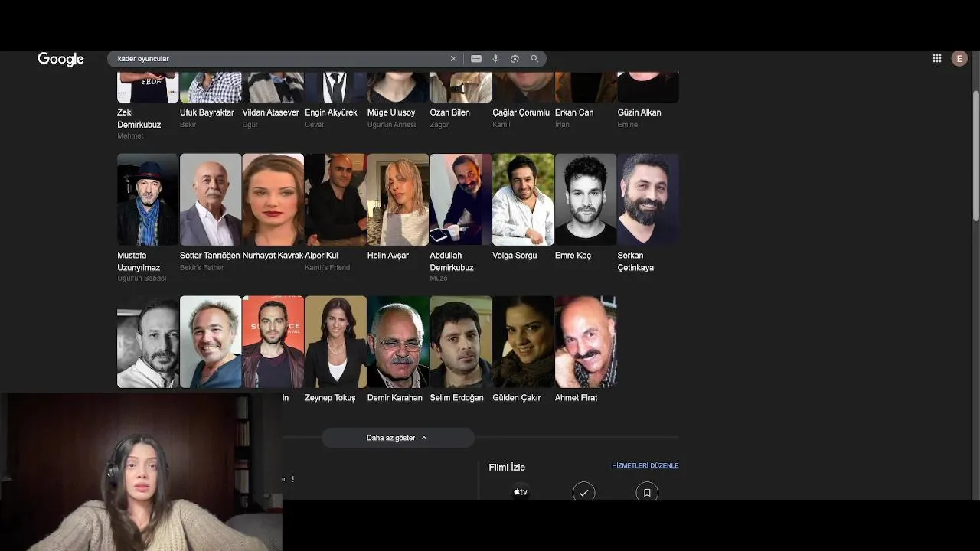Open Ahmet Fırat's photo
The image size is (980, 551).
[586, 342]
